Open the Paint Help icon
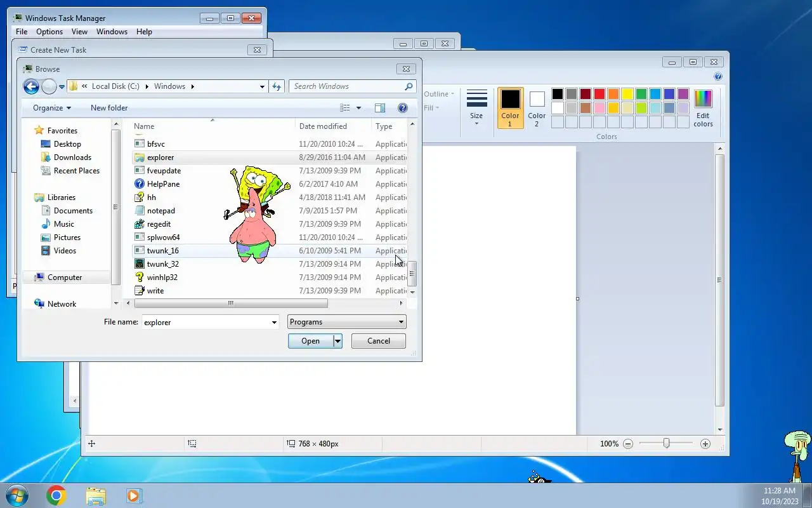The height and width of the screenshot is (508, 812). (718, 76)
